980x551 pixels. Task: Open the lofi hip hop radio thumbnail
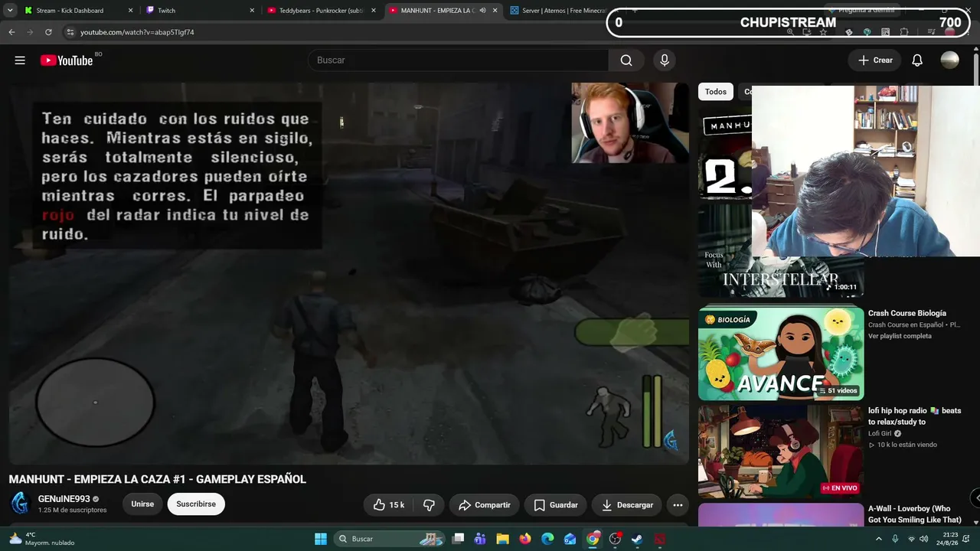pos(781,452)
